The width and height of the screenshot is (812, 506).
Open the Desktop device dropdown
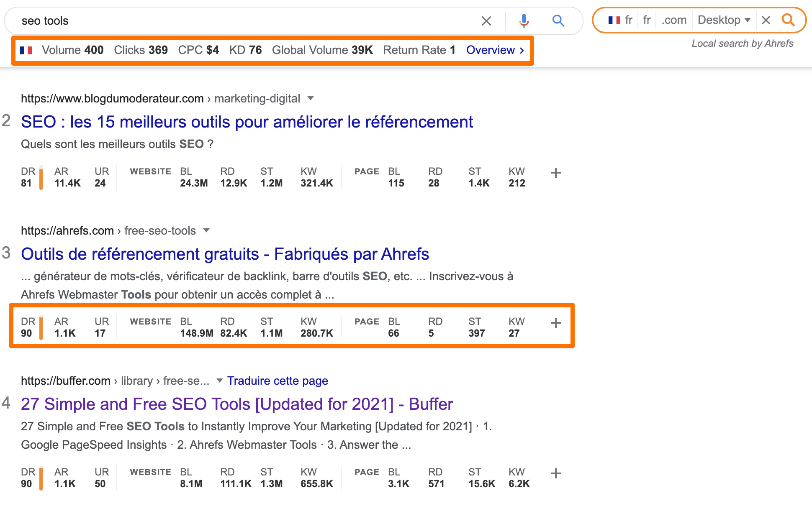(724, 20)
